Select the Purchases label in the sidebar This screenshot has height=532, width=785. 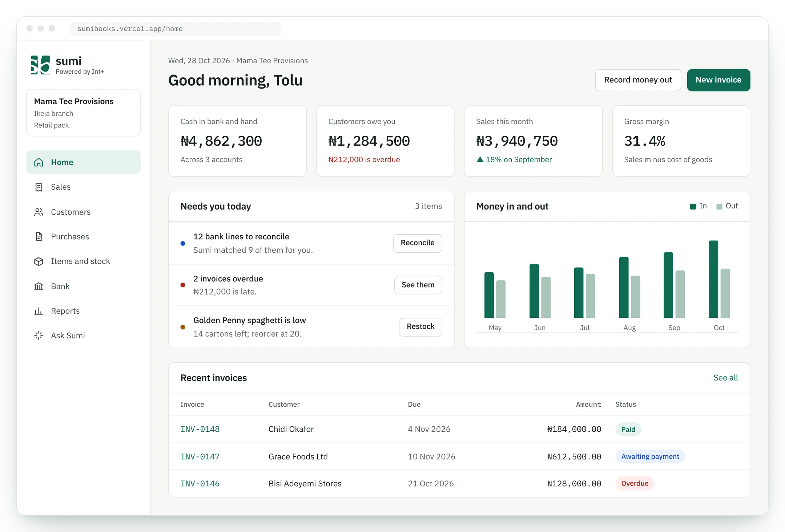[x=70, y=237]
